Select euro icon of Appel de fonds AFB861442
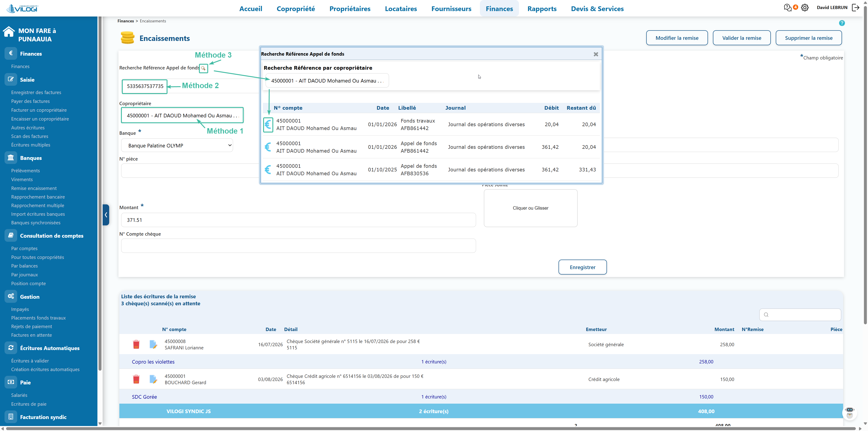The height and width of the screenshot is (431, 868). point(268,147)
